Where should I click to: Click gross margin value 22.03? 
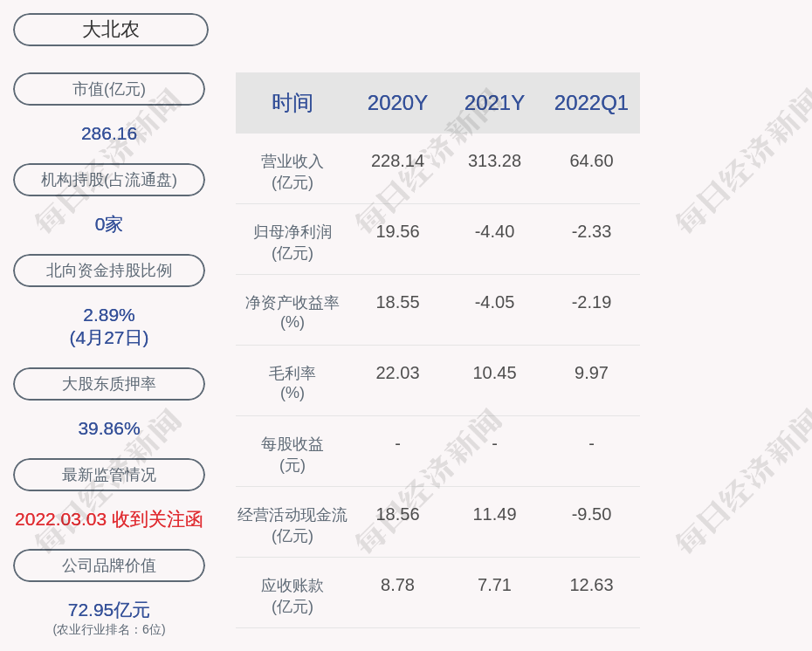[398, 373]
